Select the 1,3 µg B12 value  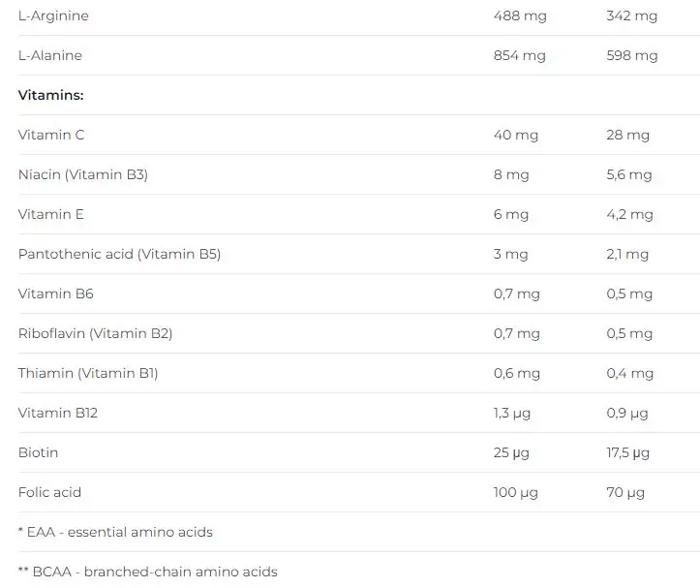pos(512,414)
